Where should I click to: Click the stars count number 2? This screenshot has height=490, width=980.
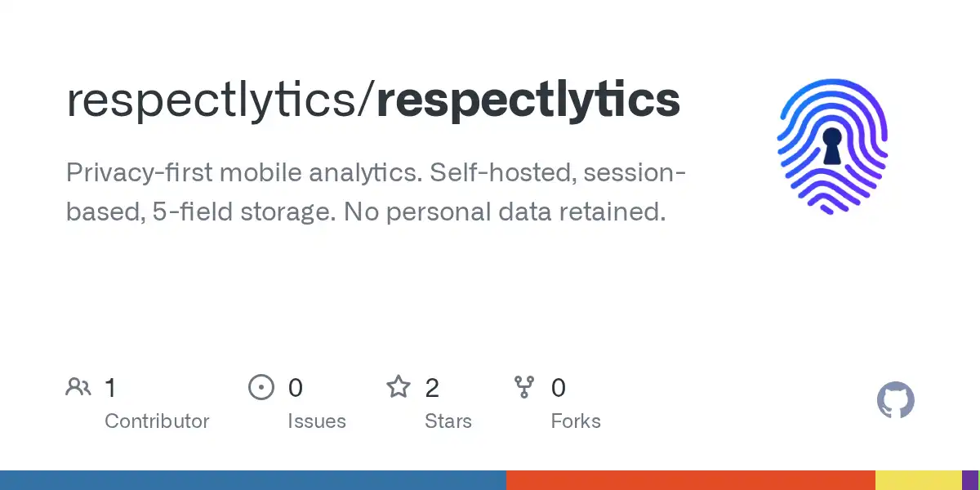432,388
